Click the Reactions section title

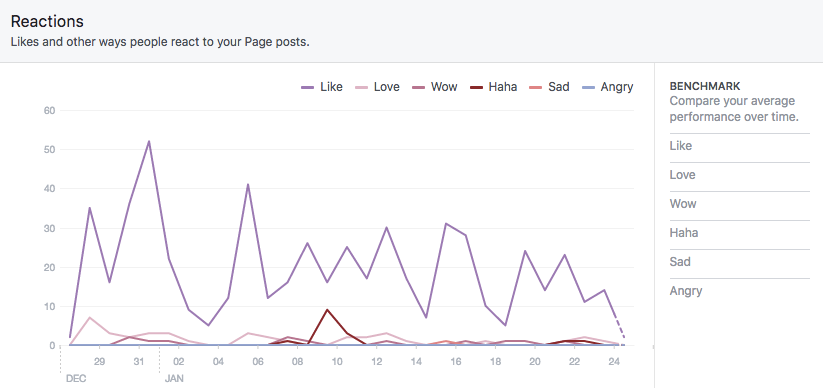pyautogui.click(x=47, y=22)
